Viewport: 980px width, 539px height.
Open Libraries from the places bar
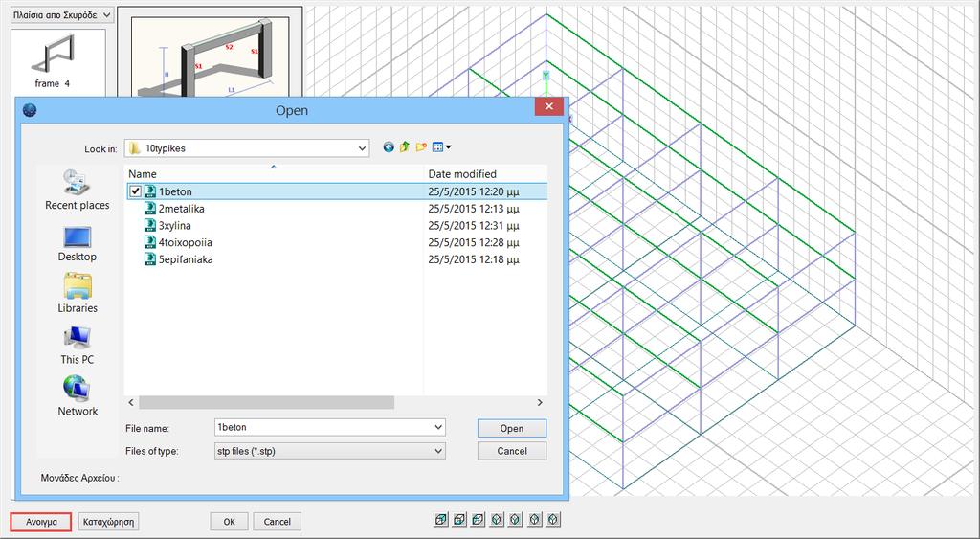[77, 293]
